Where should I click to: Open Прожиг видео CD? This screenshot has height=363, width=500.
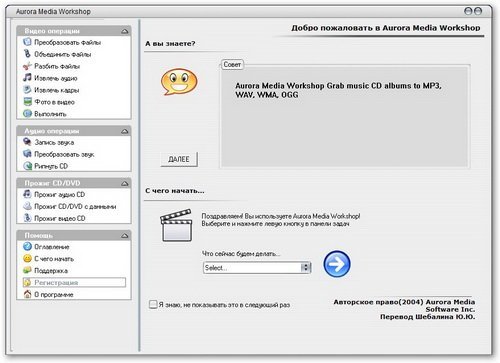(60, 218)
